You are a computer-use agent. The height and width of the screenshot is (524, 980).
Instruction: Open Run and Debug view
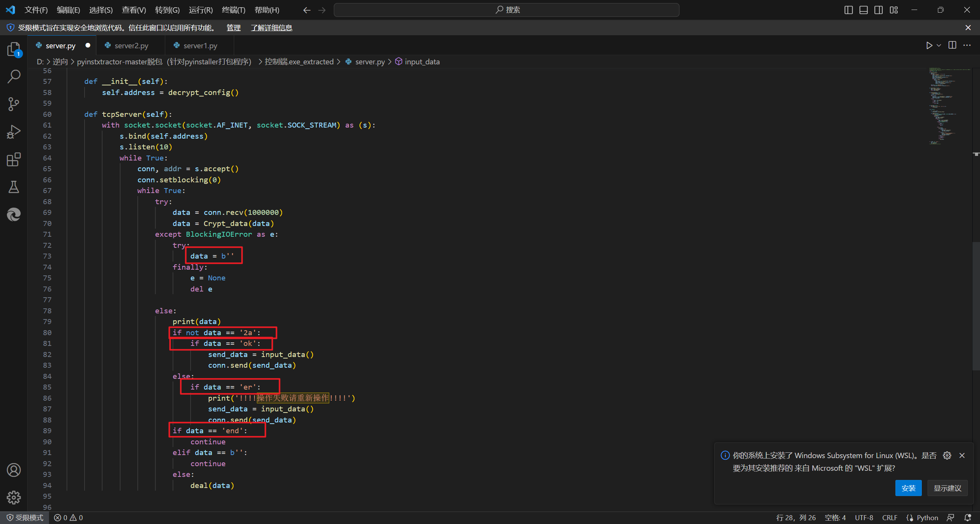(14, 132)
